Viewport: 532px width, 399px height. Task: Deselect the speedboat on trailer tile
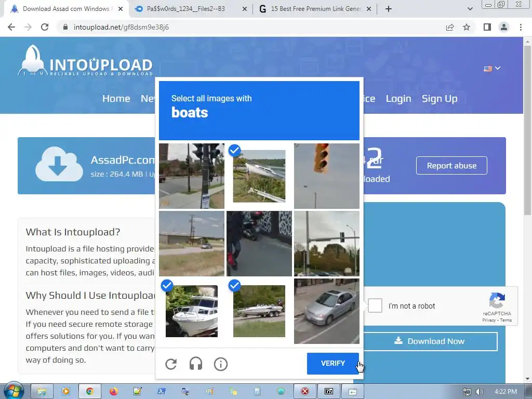(x=259, y=311)
